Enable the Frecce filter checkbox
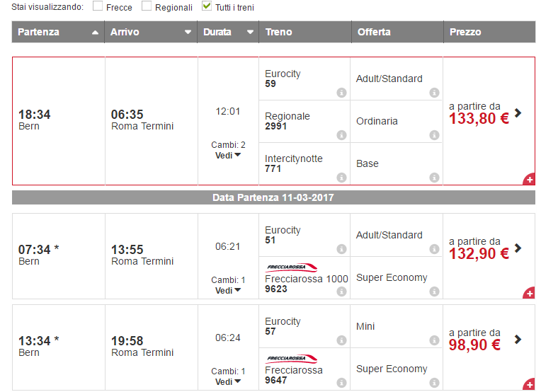The height and width of the screenshot is (392, 541). coord(98,6)
